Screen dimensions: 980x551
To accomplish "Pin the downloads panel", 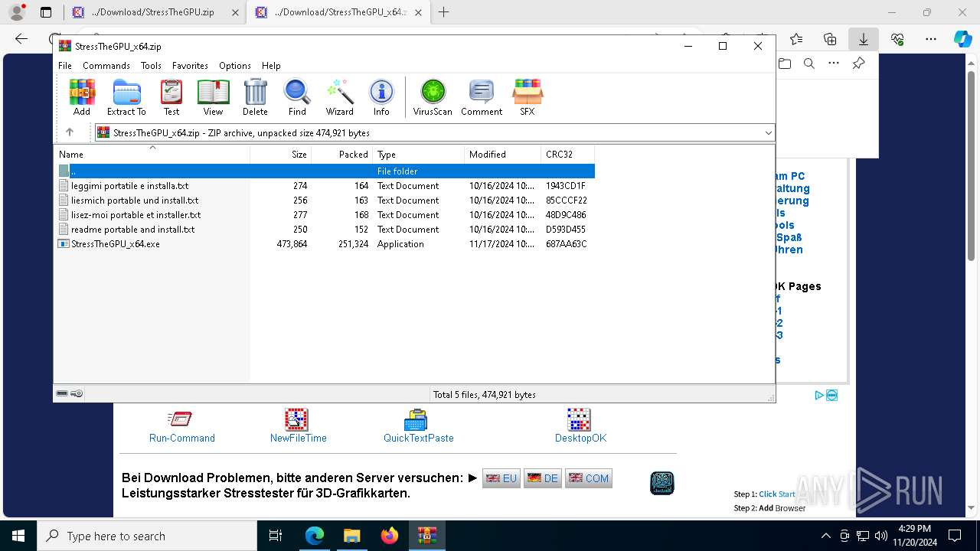I will tap(859, 64).
